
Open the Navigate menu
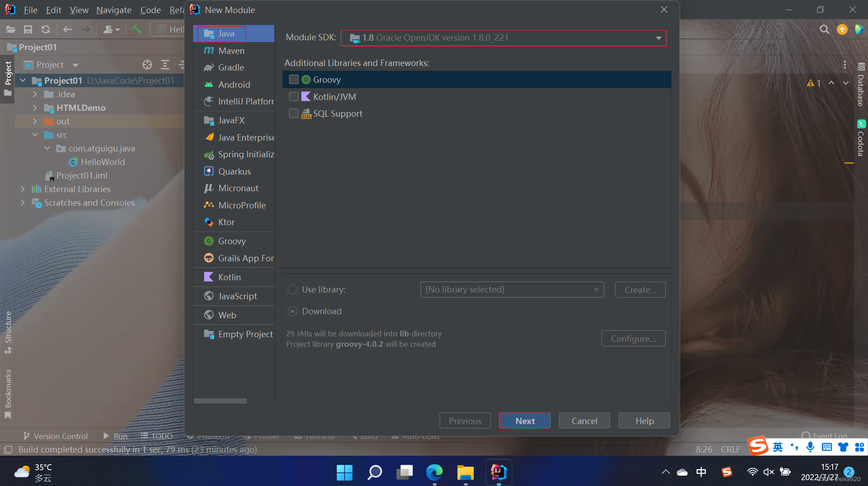[x=114, y=10]
